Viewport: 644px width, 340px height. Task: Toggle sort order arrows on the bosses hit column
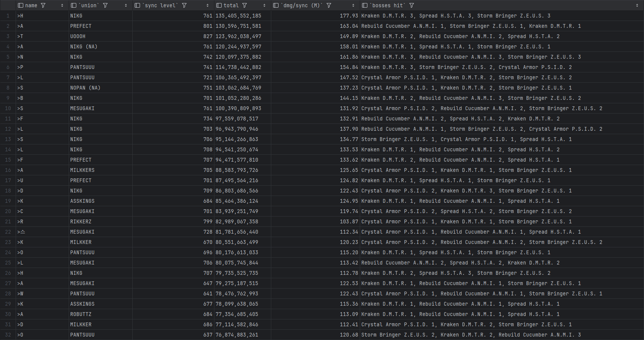tap(637, 5)
